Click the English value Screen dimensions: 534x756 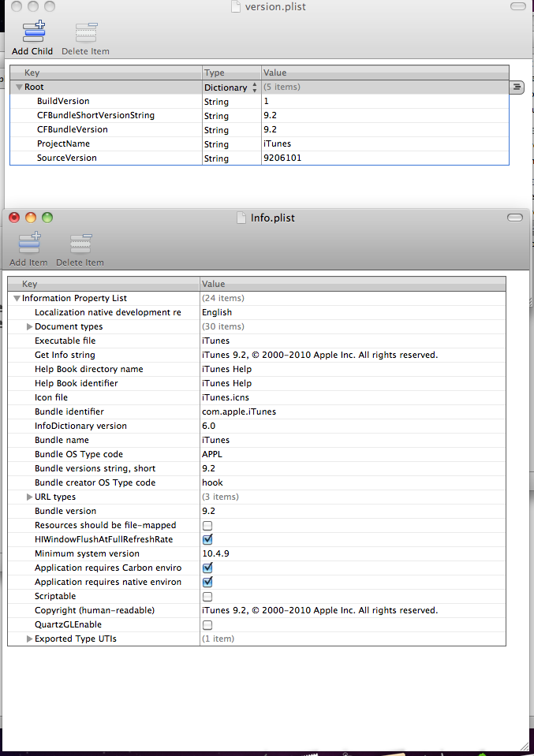(x=217, y=312)
